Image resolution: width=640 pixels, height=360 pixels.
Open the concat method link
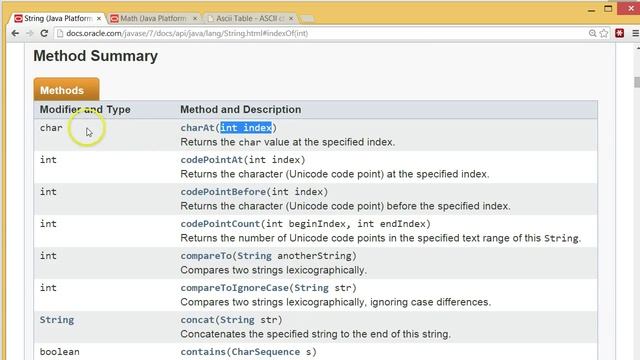pyautogui.click(x=197, y=320)
